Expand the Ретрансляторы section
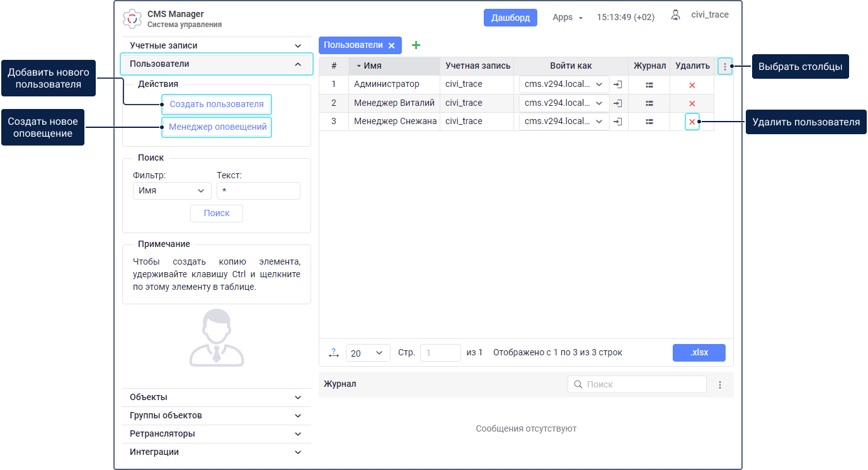Screen dimensions: 868x470 click(x=216, y=434)
